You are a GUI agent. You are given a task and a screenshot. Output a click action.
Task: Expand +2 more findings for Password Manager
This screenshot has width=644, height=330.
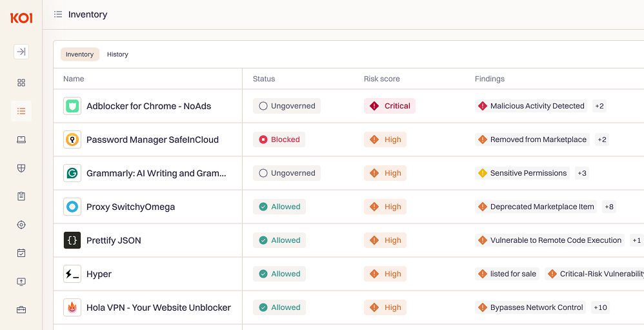pyautogui.click(x=601, y=139)
